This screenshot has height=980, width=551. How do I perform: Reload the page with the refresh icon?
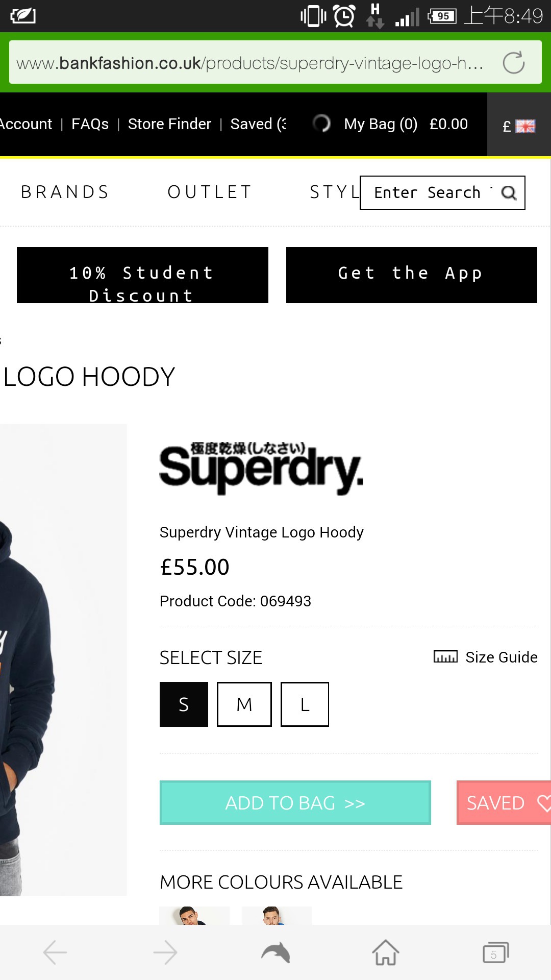click(513, 63)
